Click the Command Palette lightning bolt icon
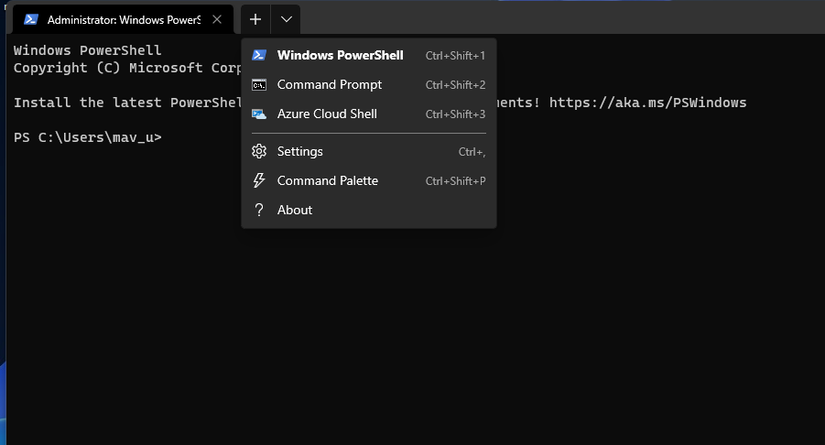Screen dimensions: 825x445 click(x=259, y=181)
